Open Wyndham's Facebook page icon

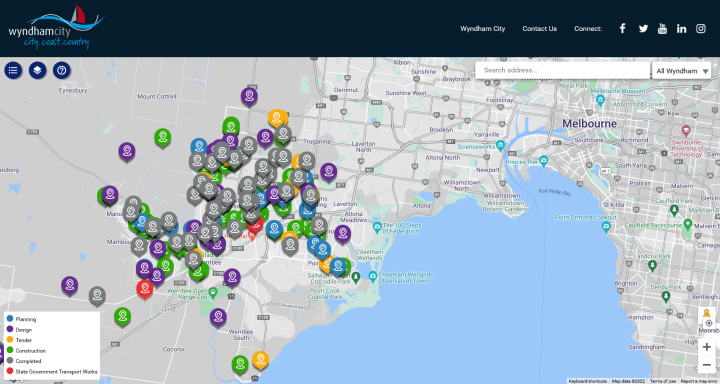click(622, 28)
